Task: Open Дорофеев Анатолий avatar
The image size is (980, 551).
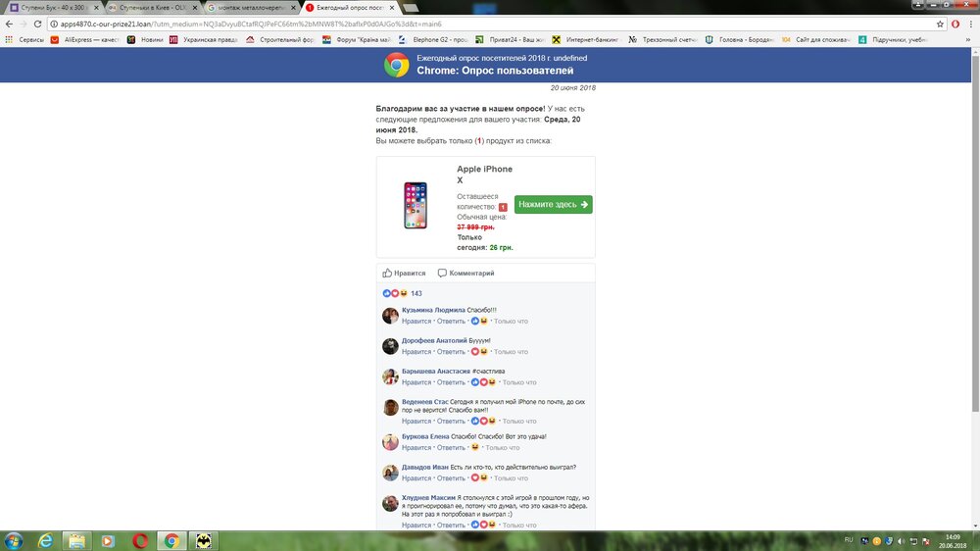Action: coord(390,346)
